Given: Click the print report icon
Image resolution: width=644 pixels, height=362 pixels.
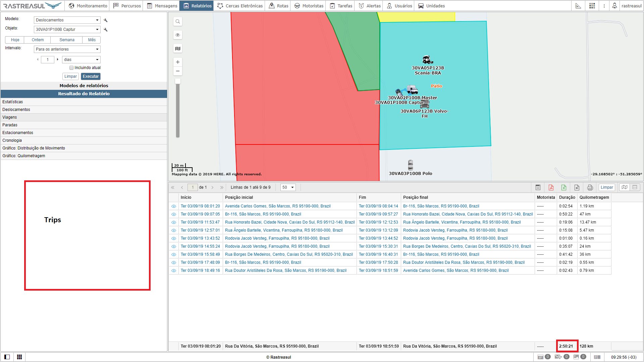Looking at the screenshot, I should [590, 187].
